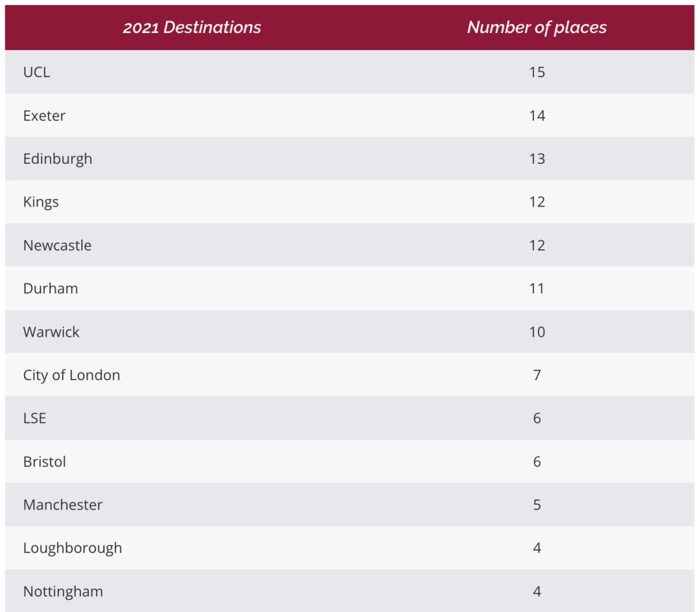Click the "Number of places" column header
700x612 pixels.
(x=537, y=27)
